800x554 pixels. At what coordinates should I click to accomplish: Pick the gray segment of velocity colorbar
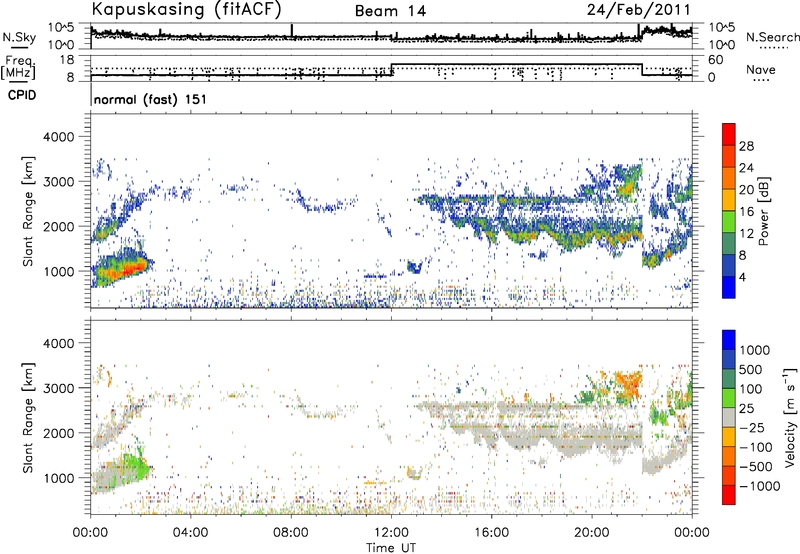click(729, 418)
